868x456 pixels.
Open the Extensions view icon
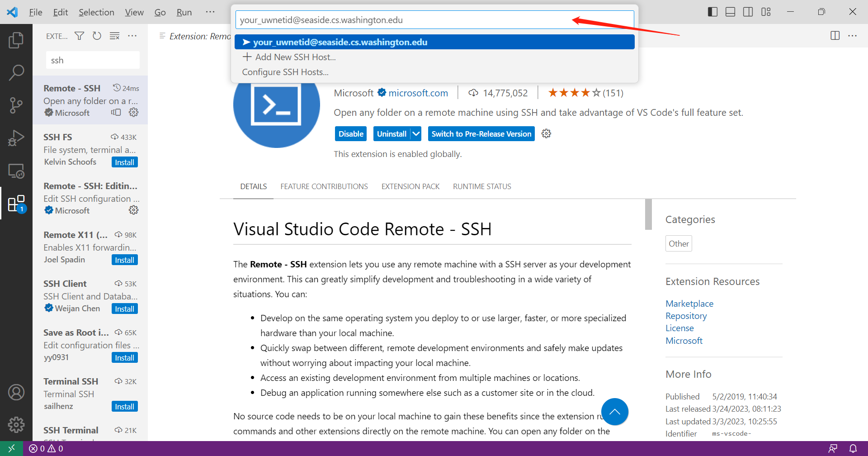click(x=16, y=204)
